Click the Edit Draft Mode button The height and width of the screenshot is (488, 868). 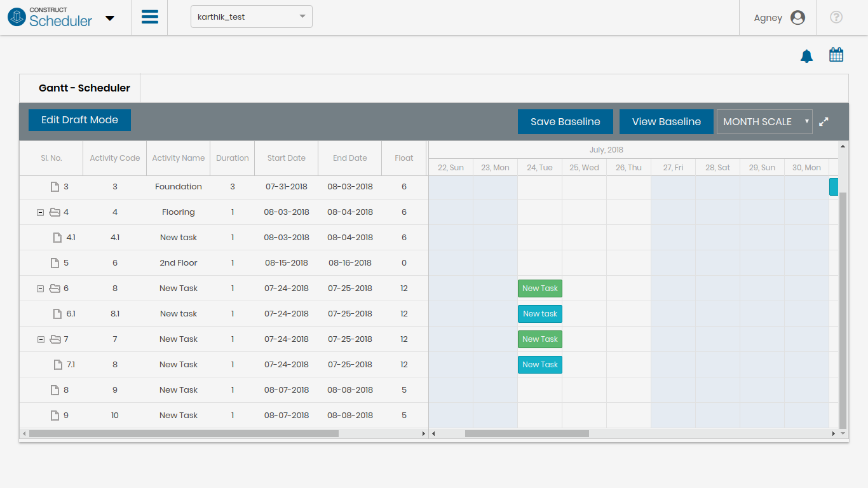(79, 120)
